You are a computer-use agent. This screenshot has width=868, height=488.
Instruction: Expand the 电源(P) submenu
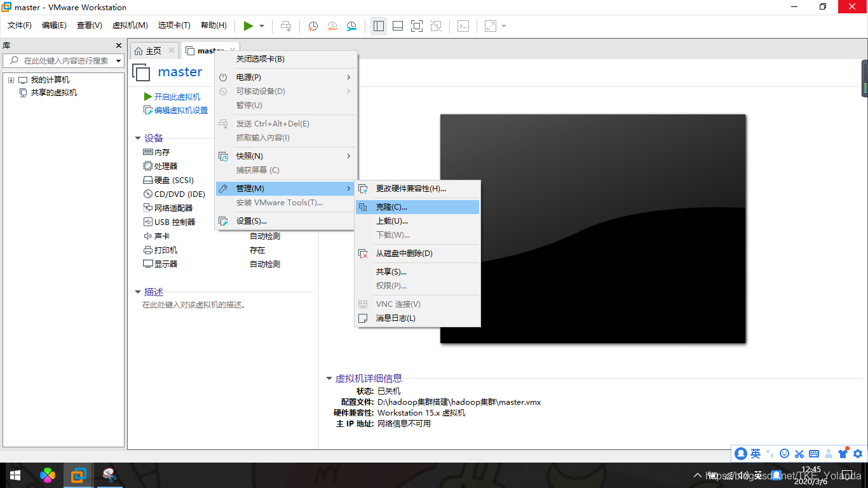pyautogui.click(x=285, y=78)
